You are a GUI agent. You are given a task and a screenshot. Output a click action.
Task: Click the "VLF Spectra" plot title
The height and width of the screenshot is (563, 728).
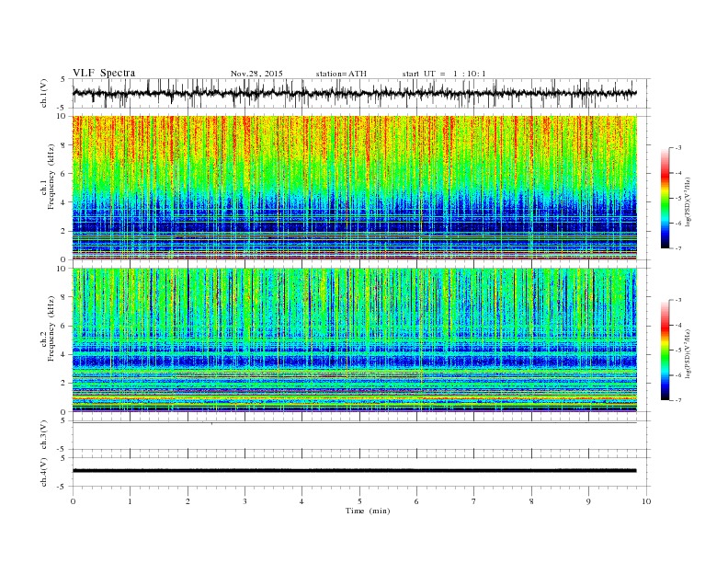[x=104, y=73]
